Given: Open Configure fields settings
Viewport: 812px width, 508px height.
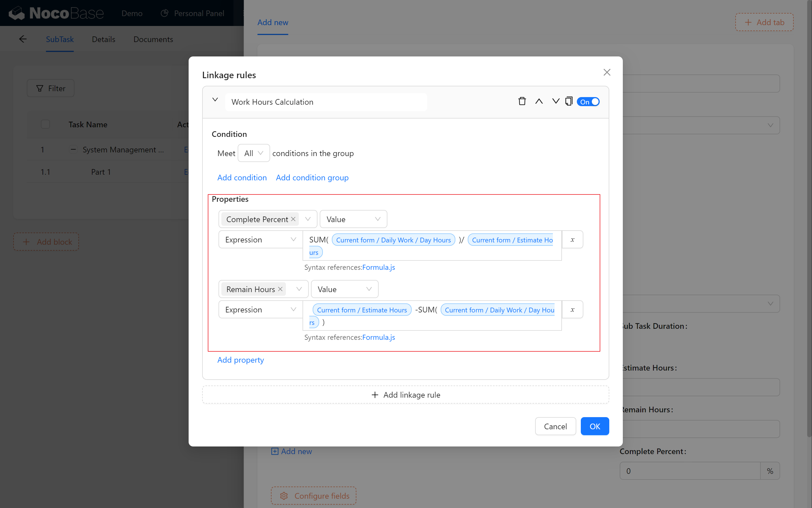Looking at the screenshot, I should 314,496.
